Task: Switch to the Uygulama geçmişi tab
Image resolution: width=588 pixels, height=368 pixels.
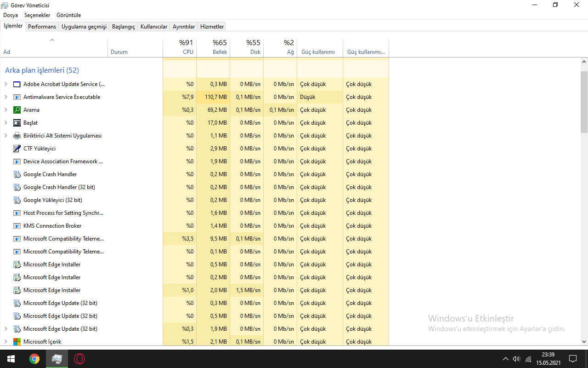Action: click(84, 27)
